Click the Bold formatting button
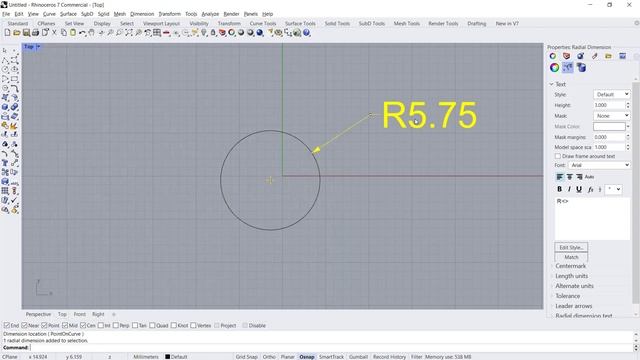The height and width of the screenshot is (360, 640). click(559, 189)
